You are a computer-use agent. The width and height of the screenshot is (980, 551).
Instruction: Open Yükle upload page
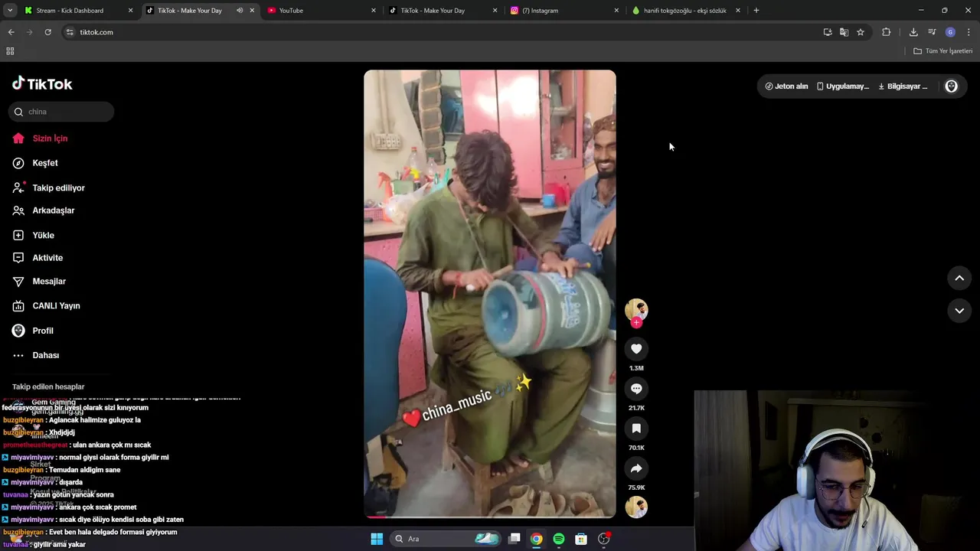[x=43, y=235]
